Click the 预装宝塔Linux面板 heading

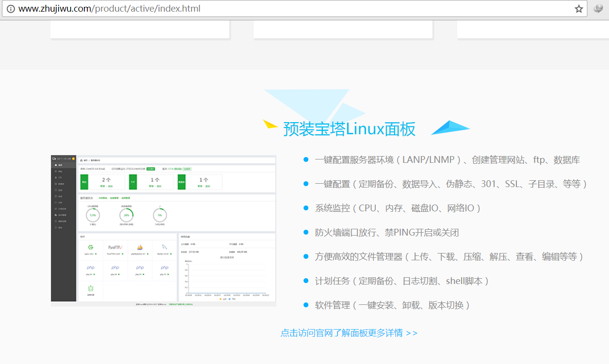coord(349,129)
